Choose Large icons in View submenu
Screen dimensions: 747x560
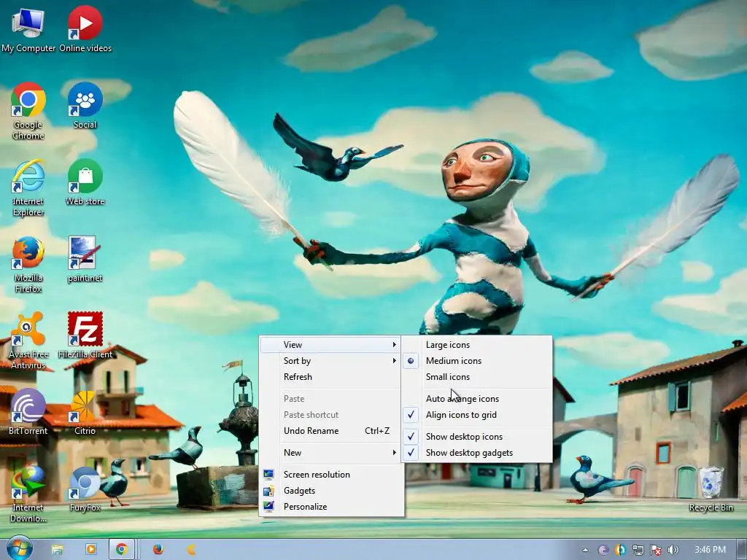[x=477, y=345]
